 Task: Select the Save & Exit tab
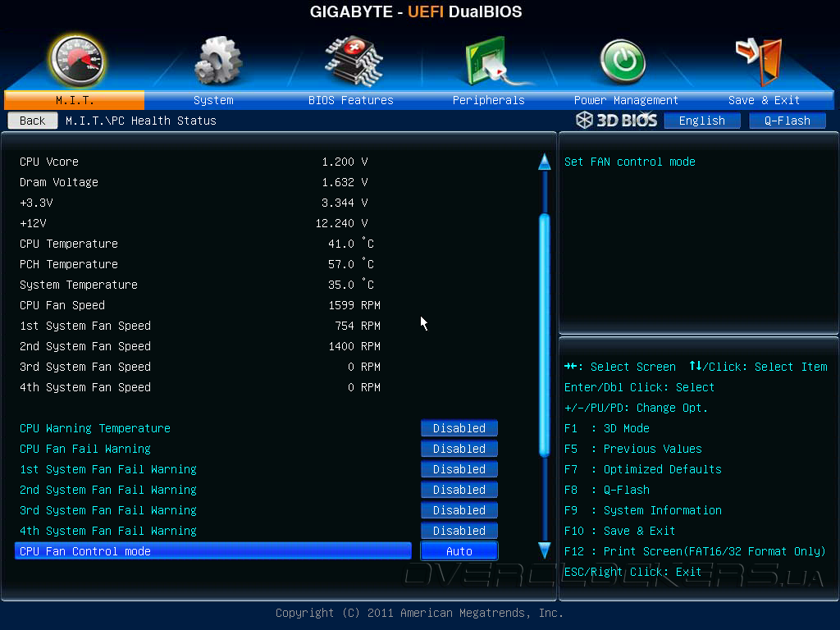click(x=764, y=100)
